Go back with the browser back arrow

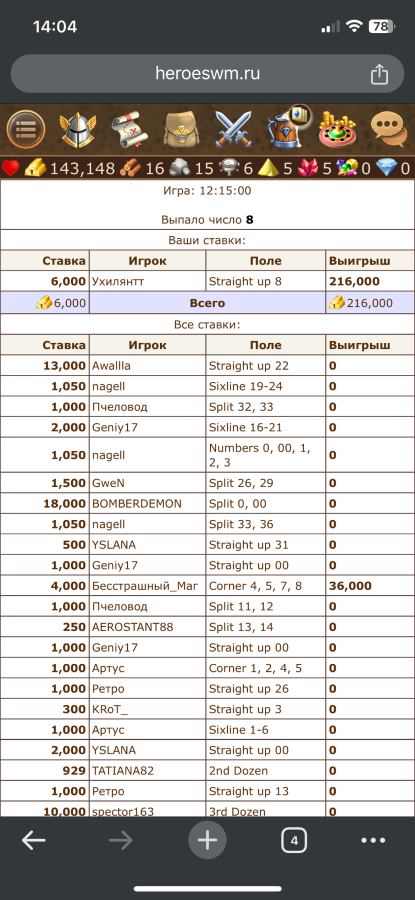point(33,841)
